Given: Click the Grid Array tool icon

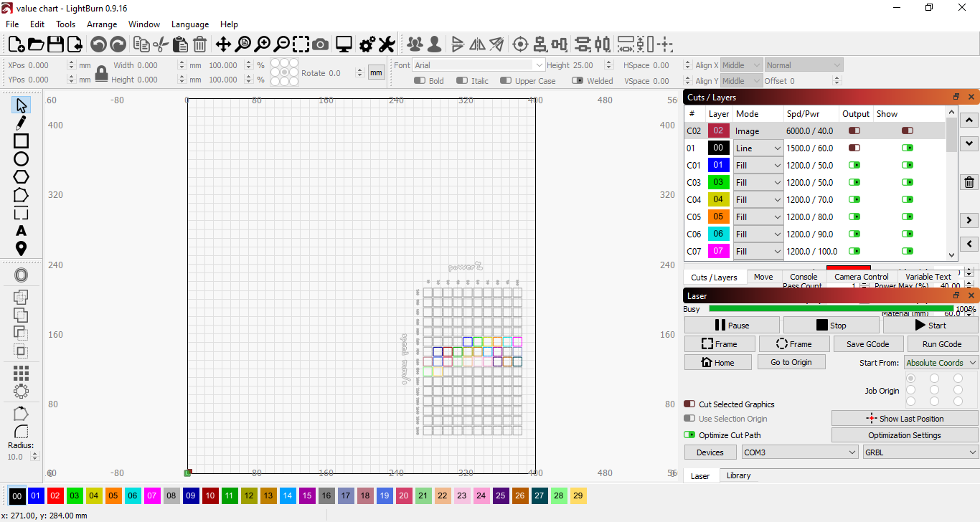Looking at the screenshot, I should [x=22, y=374].
